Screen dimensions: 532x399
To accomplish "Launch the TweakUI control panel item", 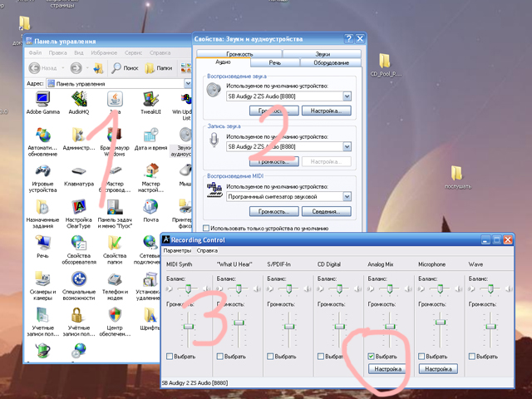I will tap(150, 100).
